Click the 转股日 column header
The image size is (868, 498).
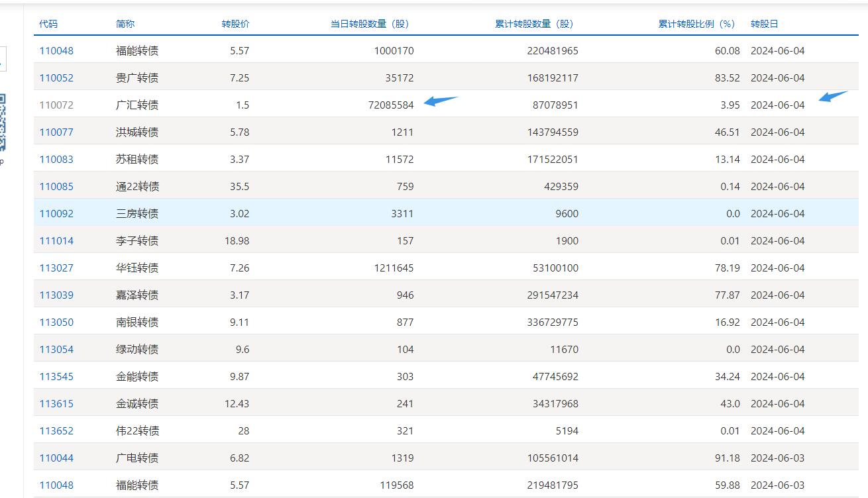click(764, 24)
